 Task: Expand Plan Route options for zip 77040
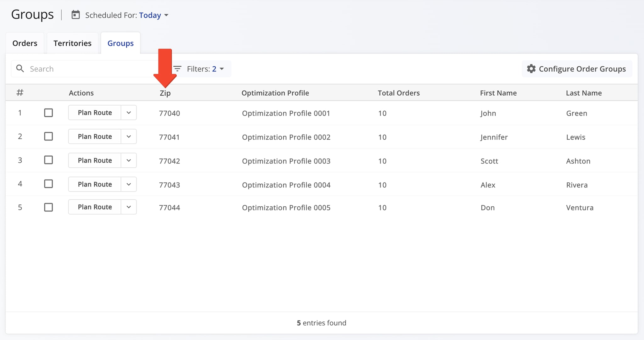pyautogui.click(x=129, y=113)
